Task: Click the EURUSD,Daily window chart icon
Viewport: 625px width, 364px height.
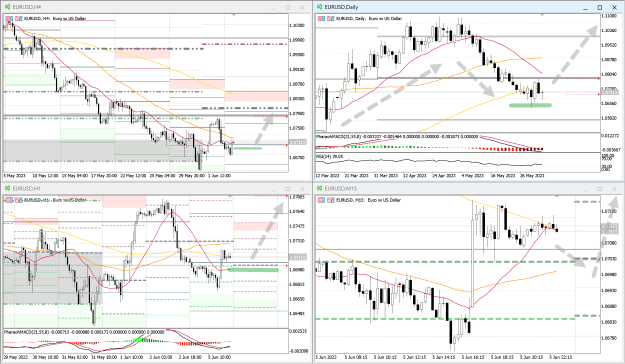Action: point(319,7)
